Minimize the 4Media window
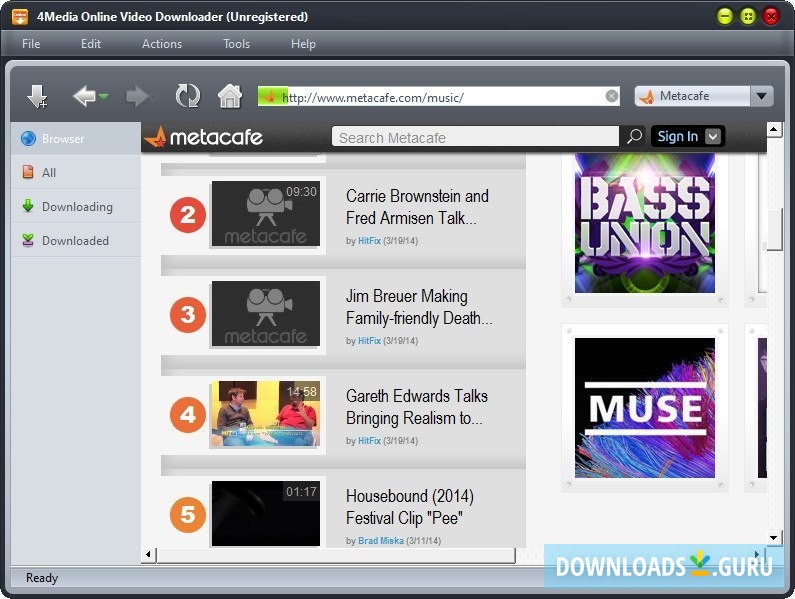Viewport: 795px width, 599px height. 725,16
